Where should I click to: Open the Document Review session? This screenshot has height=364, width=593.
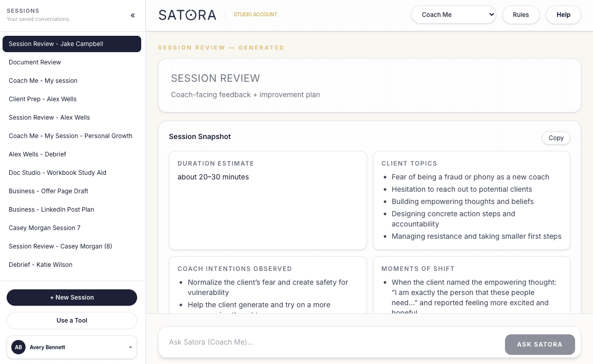coord(35,62)
